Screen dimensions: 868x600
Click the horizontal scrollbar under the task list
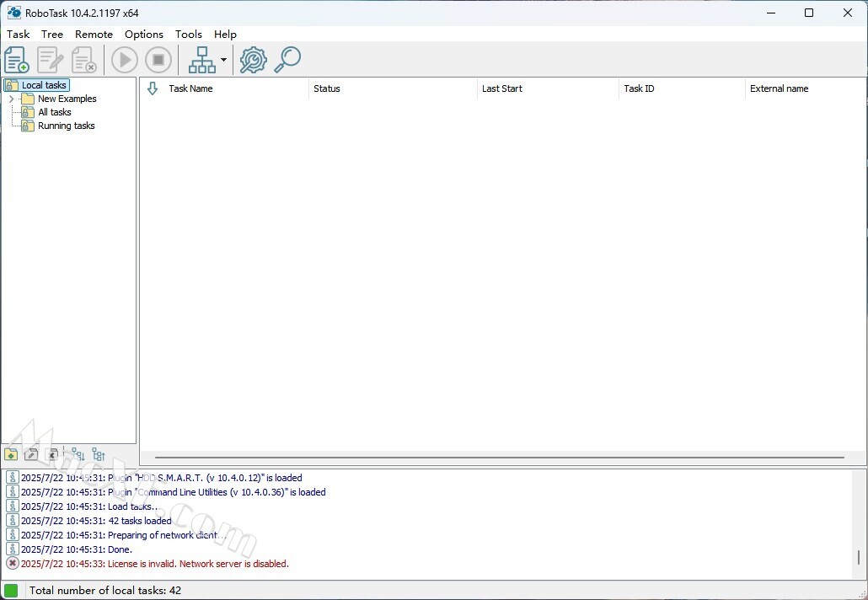pos(500,458)
